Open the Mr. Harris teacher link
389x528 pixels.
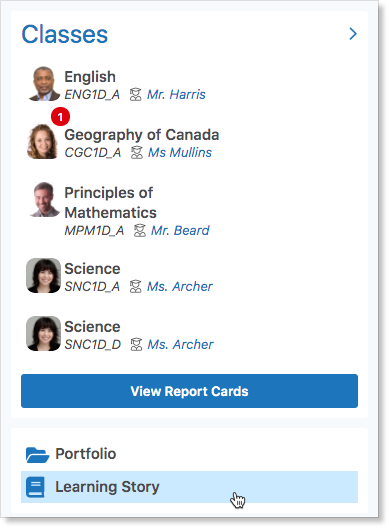click(x=176, y=95)
